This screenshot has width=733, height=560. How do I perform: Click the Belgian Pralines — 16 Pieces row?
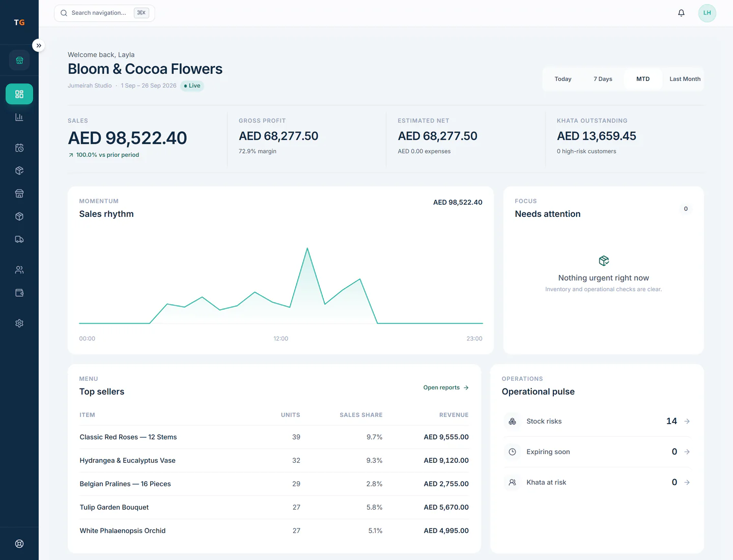(274, 484)
